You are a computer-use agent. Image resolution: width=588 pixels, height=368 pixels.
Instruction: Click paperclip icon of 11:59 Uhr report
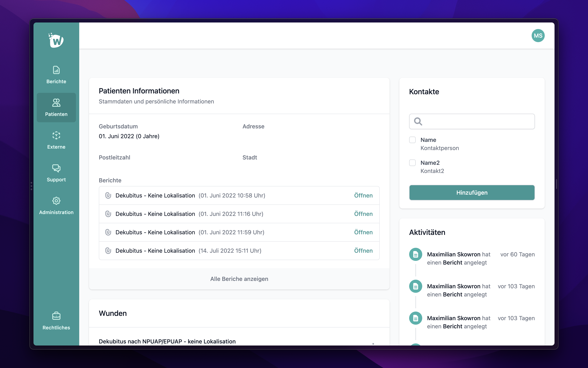tap(108, 232)
